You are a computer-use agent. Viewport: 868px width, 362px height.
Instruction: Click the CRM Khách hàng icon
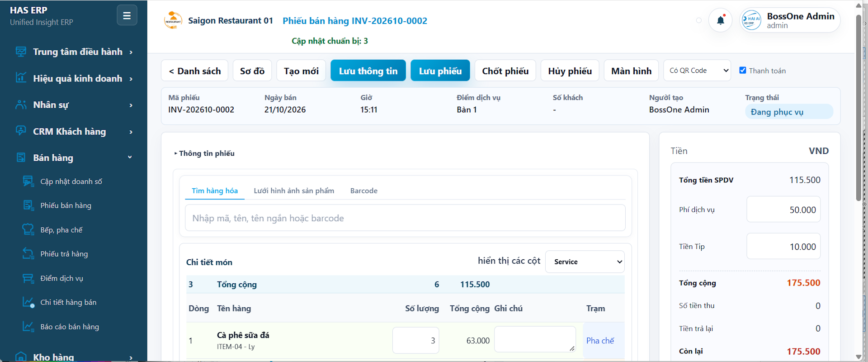pos(21,131)
